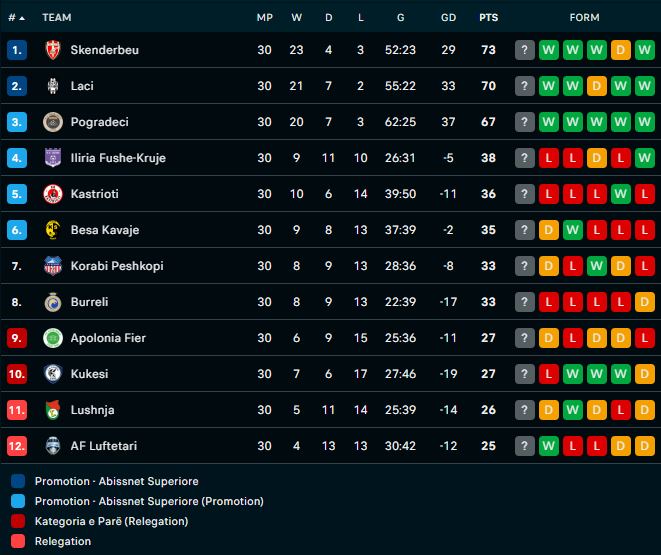The width and height of the screenshot is (661, 555).
Task: Open the Burreli team page link
Action: [x=89, y=302]
